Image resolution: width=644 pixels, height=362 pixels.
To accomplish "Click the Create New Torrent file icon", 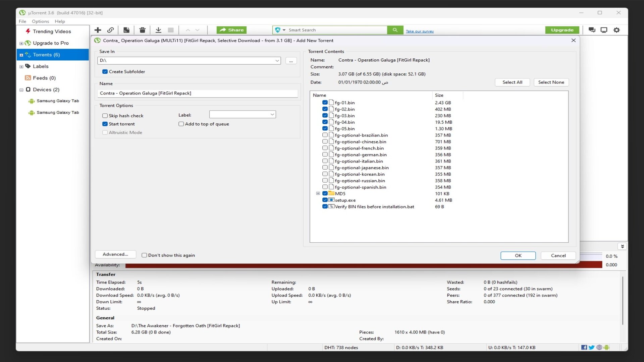I will pos(126,30).
